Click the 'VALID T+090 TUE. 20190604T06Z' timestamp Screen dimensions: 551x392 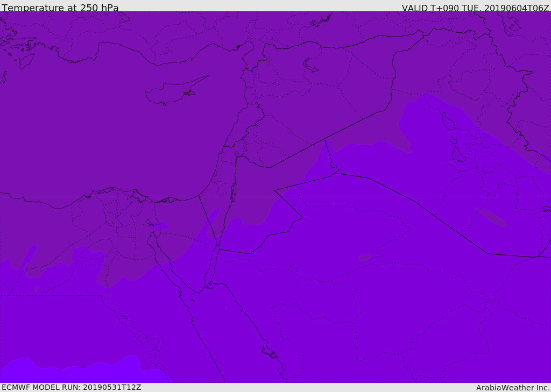pyautogui.click(x=476, y=8)
